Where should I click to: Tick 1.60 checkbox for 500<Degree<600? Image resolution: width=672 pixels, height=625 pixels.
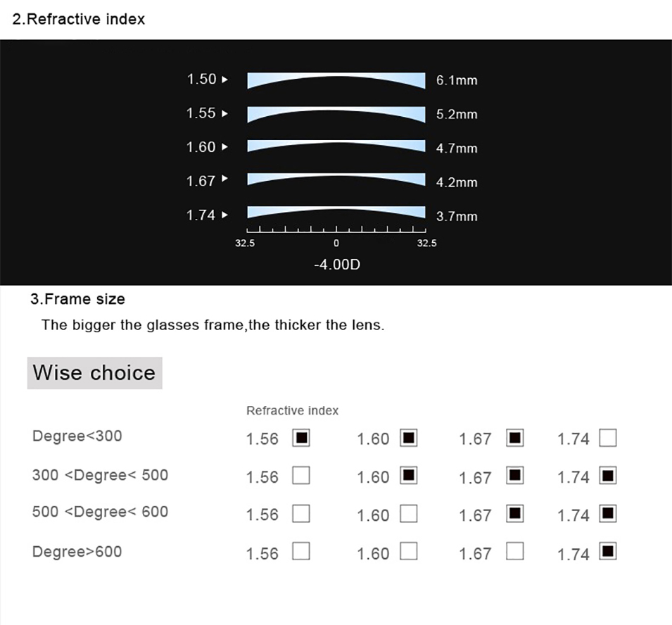click(x=408, y=514)
